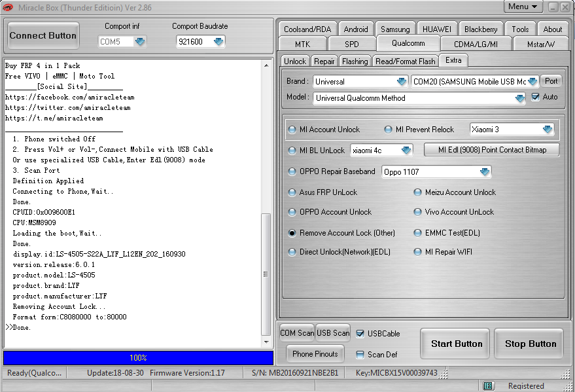The image size is (575, 392).
Task: Open the Comport inf COM5 dropdown
Action: coord(140,41)
